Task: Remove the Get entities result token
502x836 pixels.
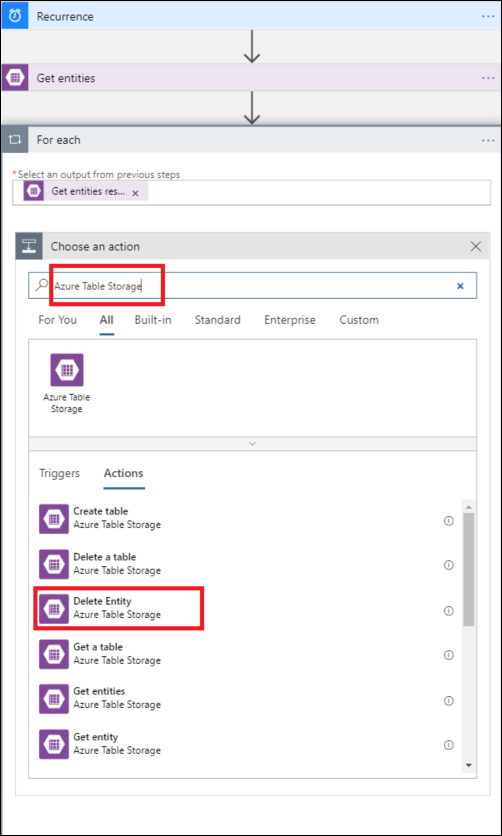Action: [135, 194]
